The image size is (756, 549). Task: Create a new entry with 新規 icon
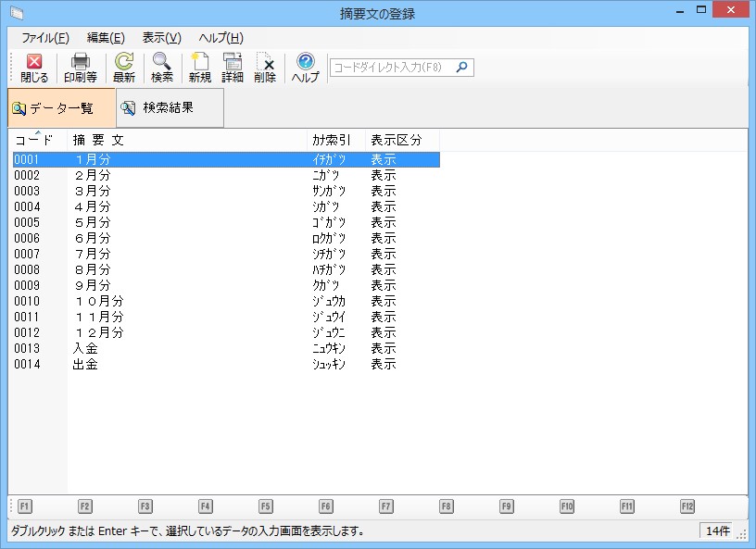(x=200, y=68)
